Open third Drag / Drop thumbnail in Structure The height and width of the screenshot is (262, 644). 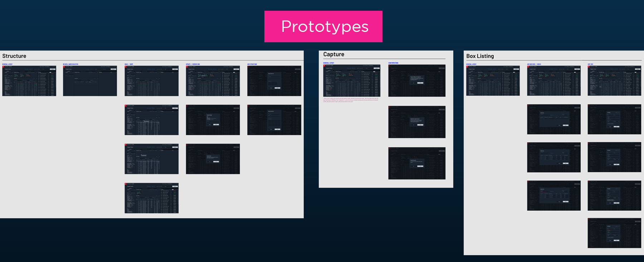tap(151, 159)
